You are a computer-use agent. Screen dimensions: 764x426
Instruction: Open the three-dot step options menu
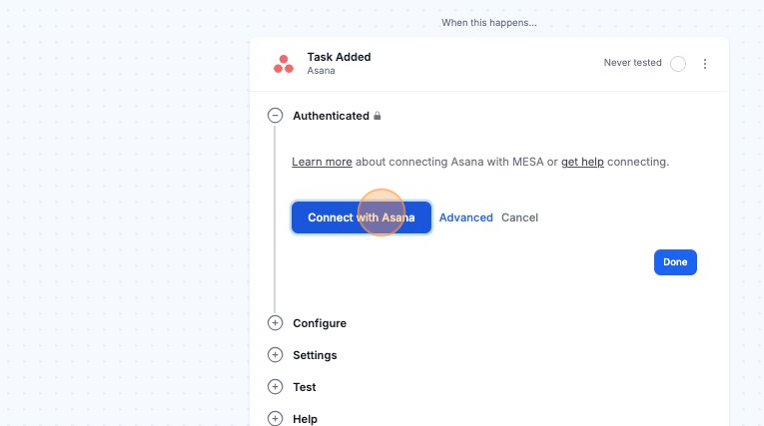point(705,64)
